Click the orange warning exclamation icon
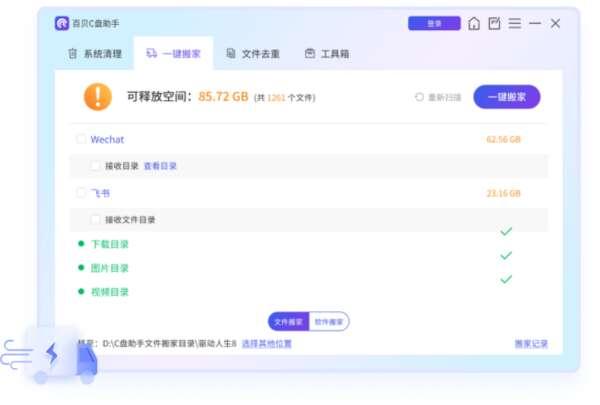Image resolution: width=600 pixels, height=405 pixels. click(x=97, y=96)
